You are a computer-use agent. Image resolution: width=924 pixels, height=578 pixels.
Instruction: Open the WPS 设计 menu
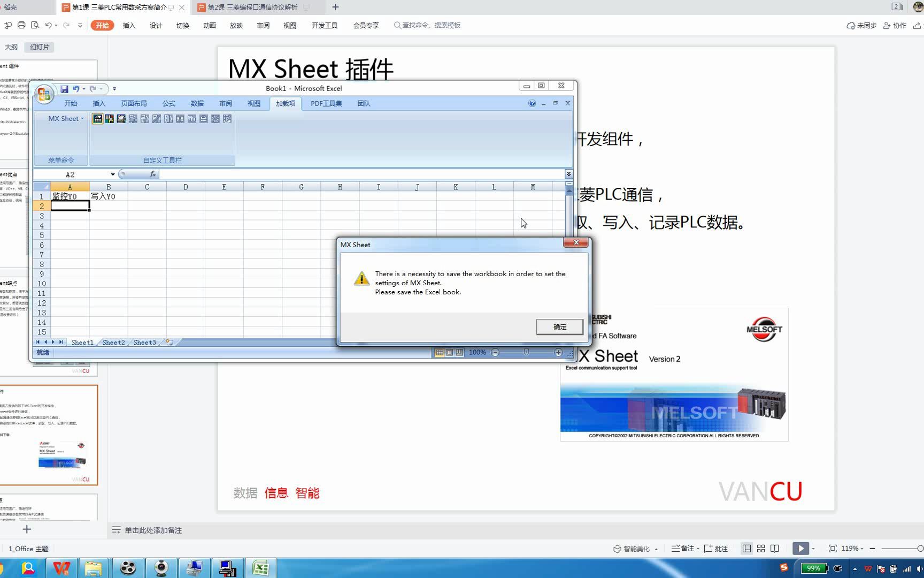click(156, 25)
